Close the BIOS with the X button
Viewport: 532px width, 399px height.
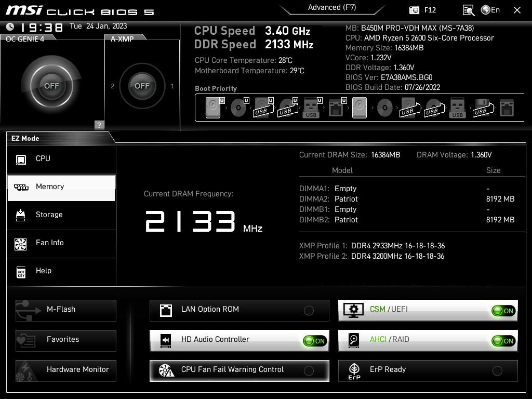[x=517, y=10]
